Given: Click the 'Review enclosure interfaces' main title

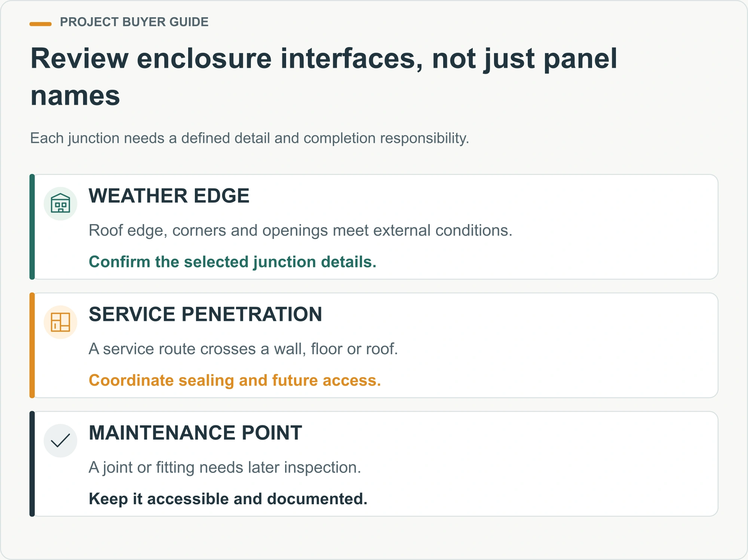Looking at the screenshot, I should click(x=324, y=77).
